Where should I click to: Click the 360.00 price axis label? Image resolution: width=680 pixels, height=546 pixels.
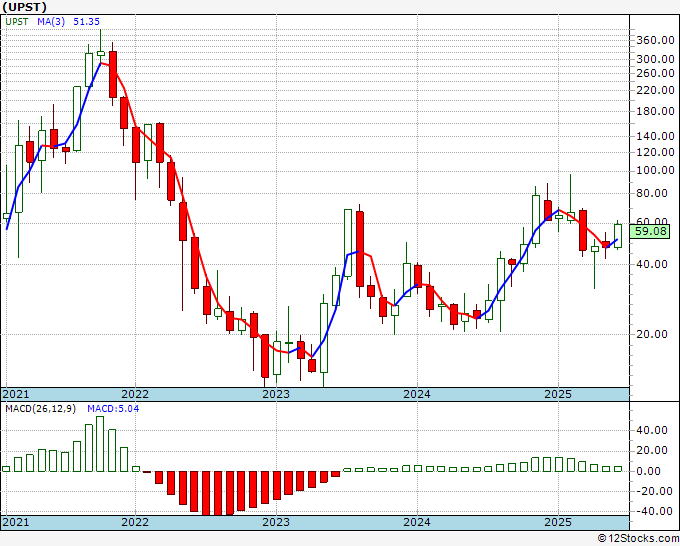(655, 40)
